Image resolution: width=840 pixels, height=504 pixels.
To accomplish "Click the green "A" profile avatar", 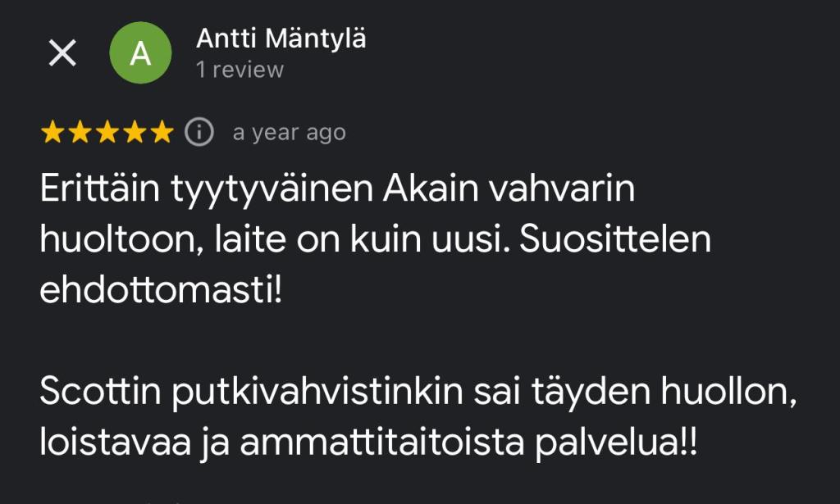I will [140, 53].
